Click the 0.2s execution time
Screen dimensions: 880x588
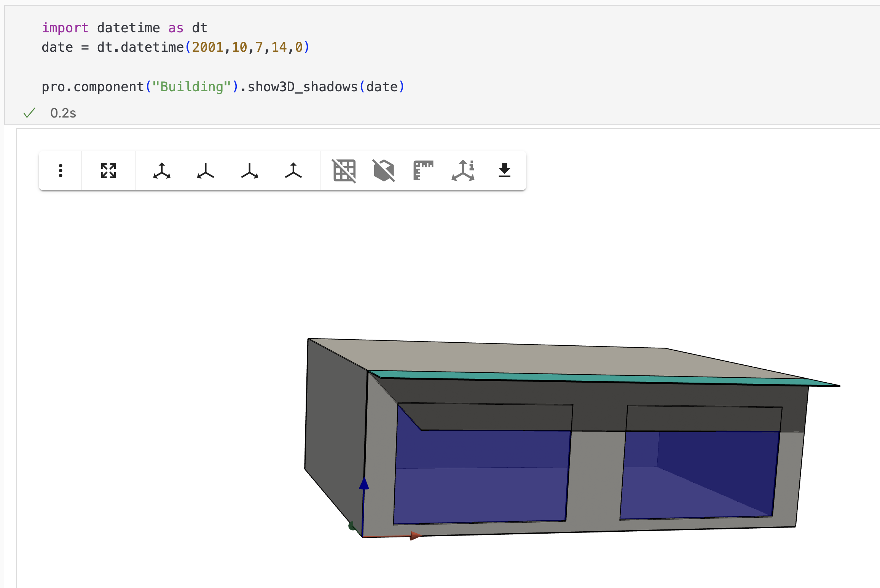[63, 113]
